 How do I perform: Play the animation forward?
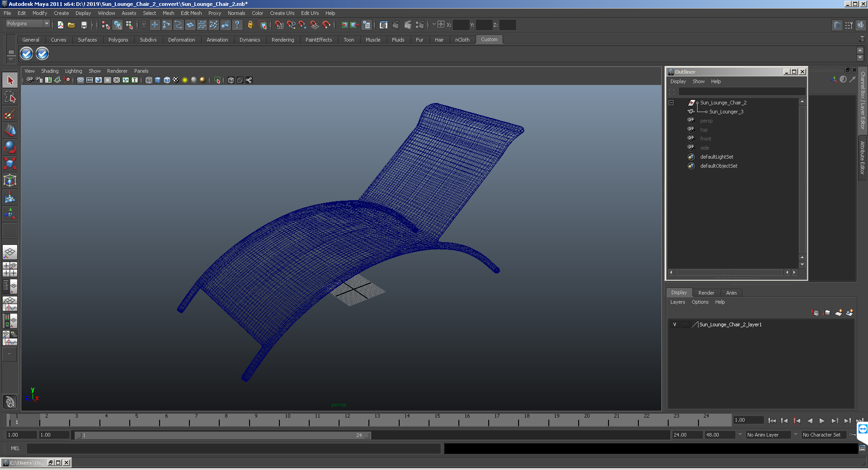coord(822,421)
